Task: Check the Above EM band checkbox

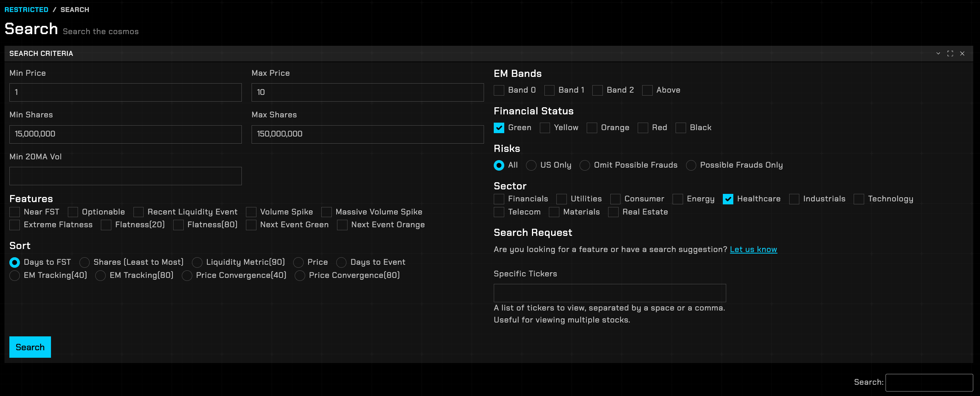Action: point(647,90)
